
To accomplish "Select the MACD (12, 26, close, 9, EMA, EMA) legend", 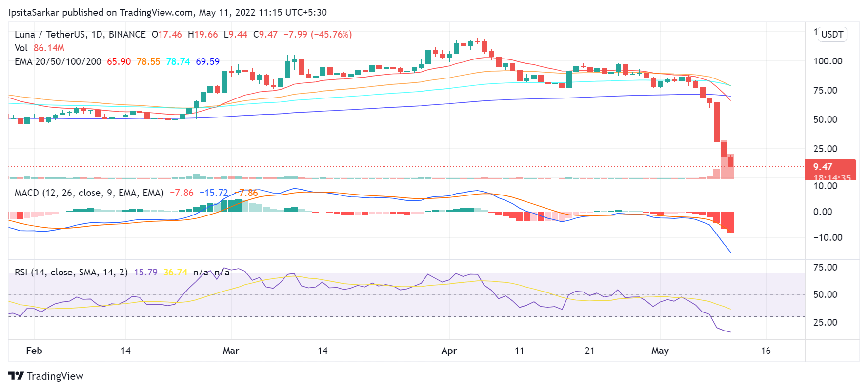I will point(89,193).
